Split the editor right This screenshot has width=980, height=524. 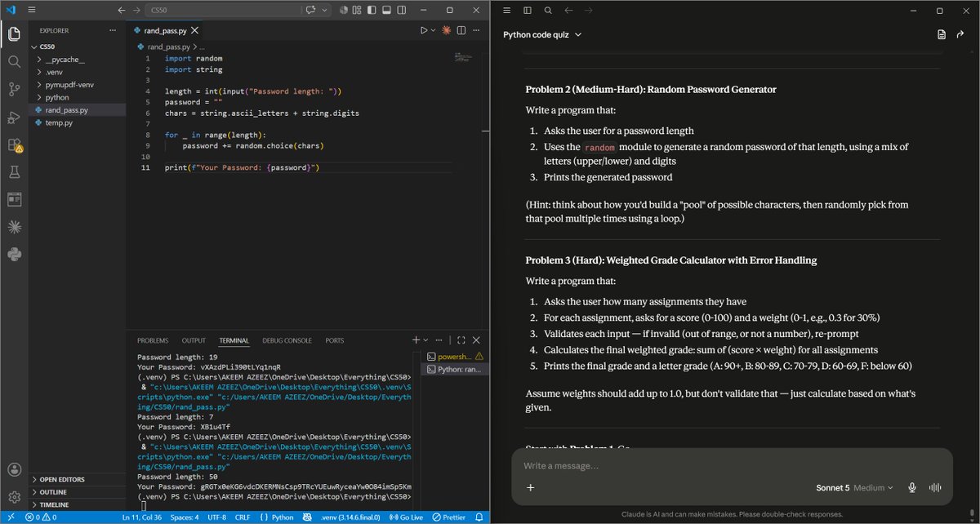[461, 30]
